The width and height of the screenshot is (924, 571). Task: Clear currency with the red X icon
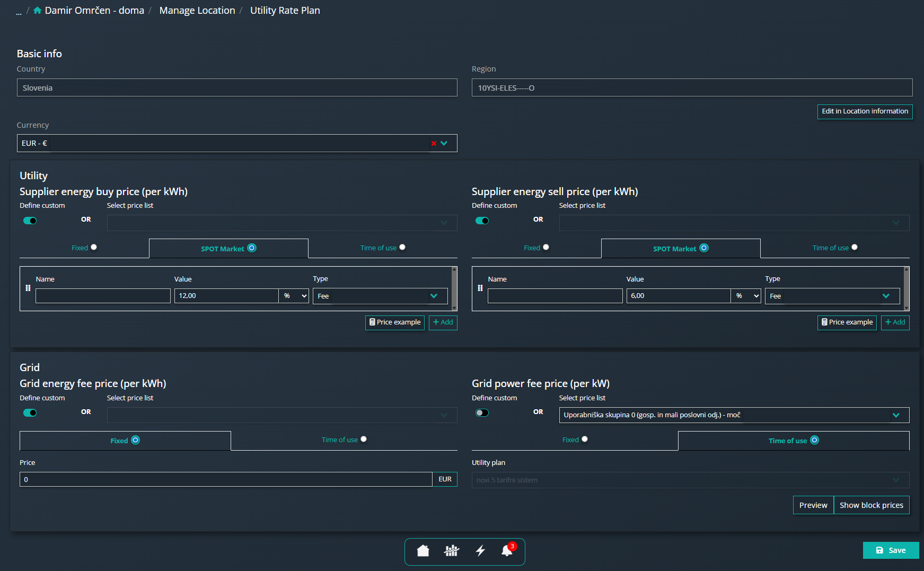click(x=434, y=143)
